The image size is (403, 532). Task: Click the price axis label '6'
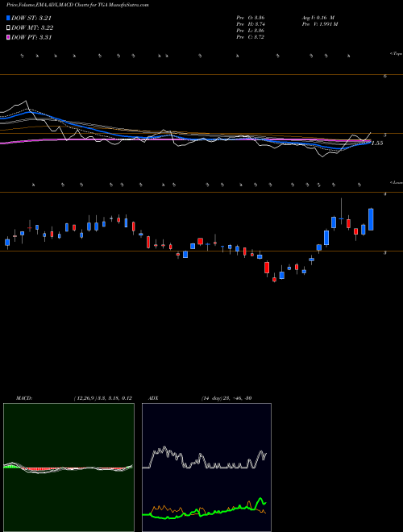pos(385,77)
